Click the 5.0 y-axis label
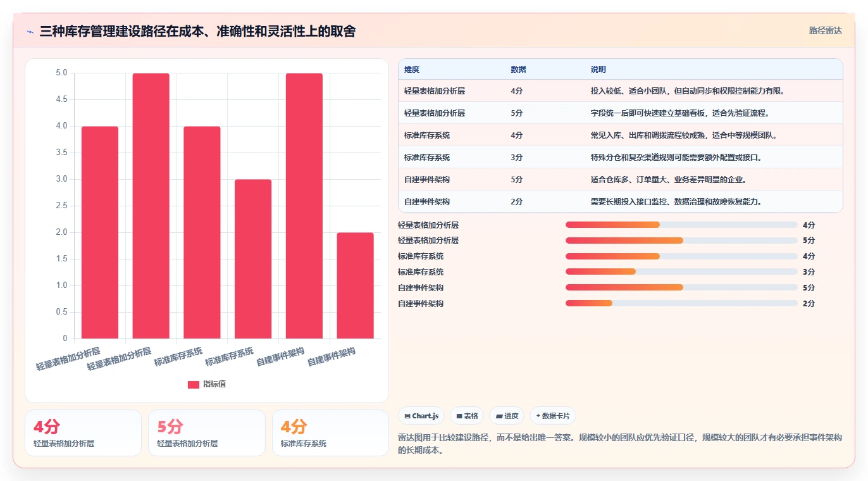This screenshot has height=481, width=868. click(61, 73)
